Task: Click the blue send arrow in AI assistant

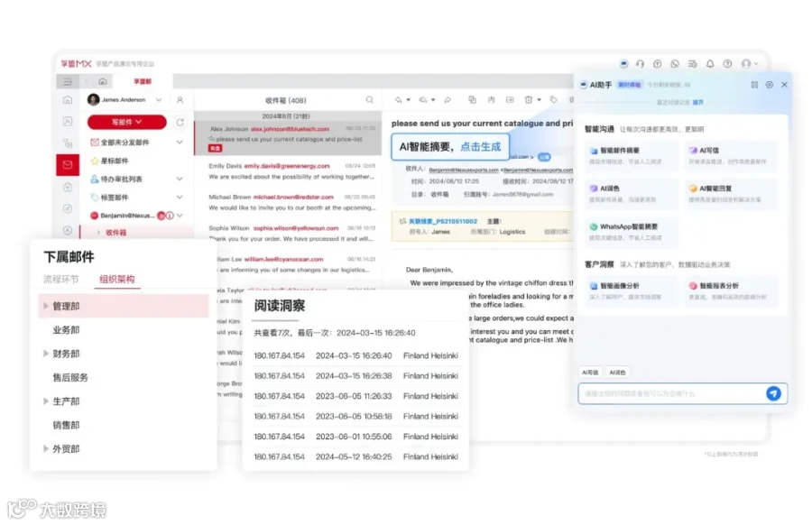Action: pyautogui.click(x=773, y=393)
